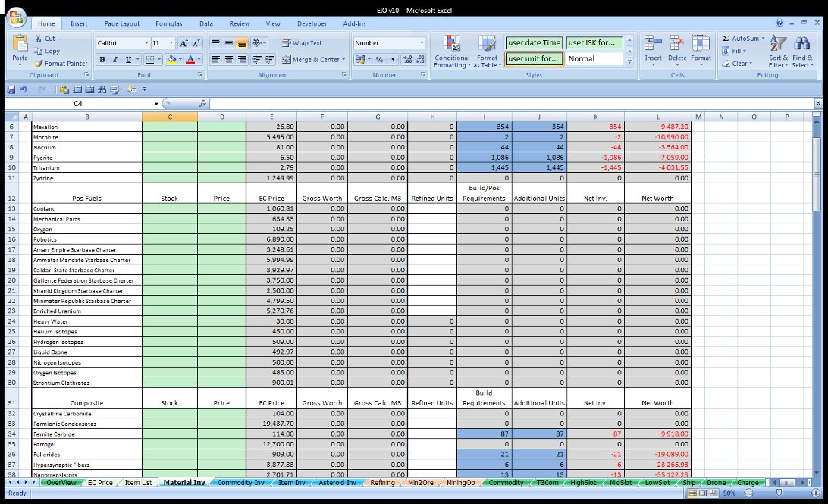Screen dimensions: 828x504
Task: Switch to the Insert ribbon tab
Action: coord(79,23)
